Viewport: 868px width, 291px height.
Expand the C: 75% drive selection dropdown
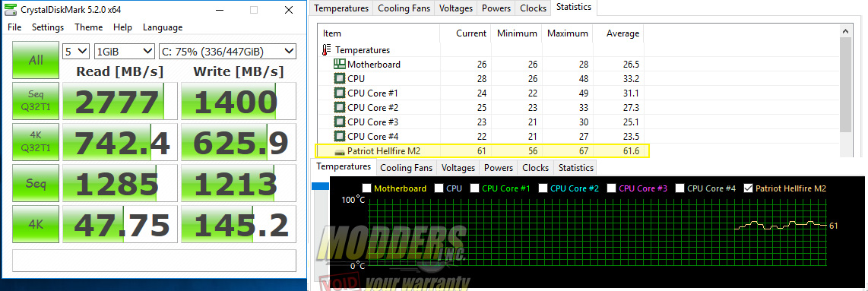click(227, 52)
